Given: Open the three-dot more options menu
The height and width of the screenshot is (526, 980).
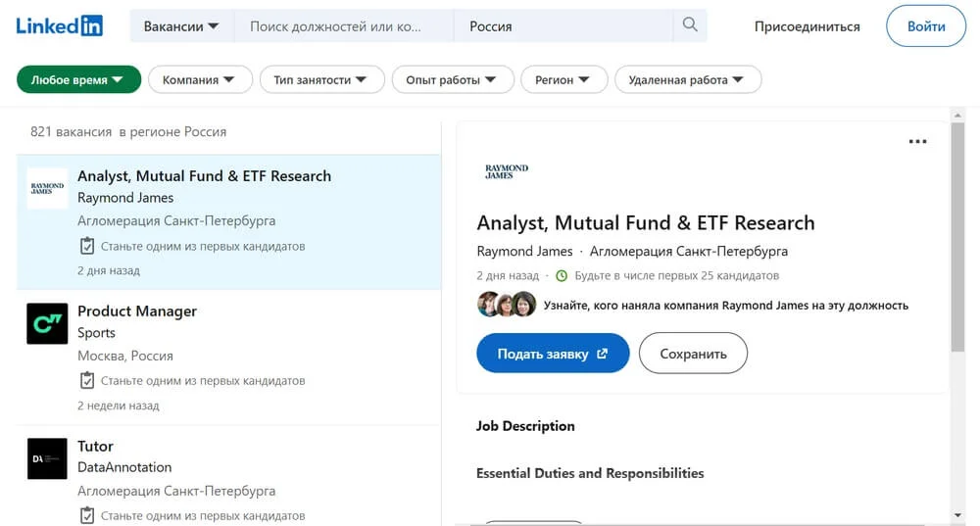Looking at the screenshot, I should pos(917,142).
